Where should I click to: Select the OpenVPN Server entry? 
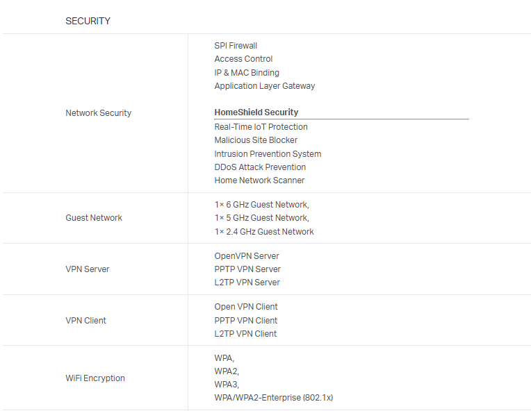coord(247,256)
